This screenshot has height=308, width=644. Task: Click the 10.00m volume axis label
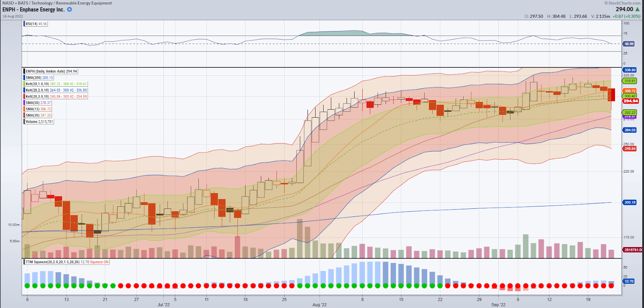[x=14, y=225]
